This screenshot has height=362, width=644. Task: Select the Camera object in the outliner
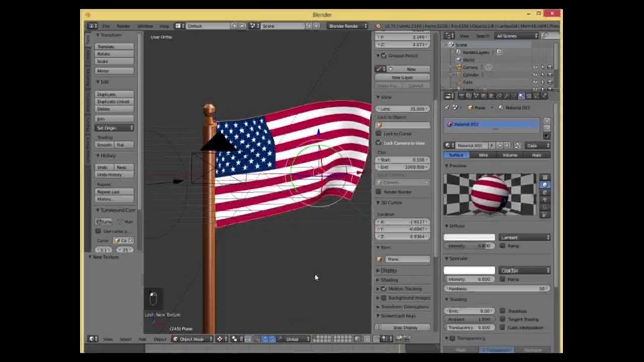(x=470, y=67)
